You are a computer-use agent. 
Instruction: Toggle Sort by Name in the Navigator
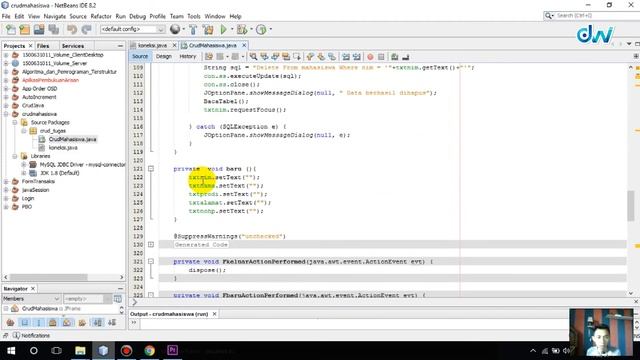pyautogui.click(x=98, y=323)
